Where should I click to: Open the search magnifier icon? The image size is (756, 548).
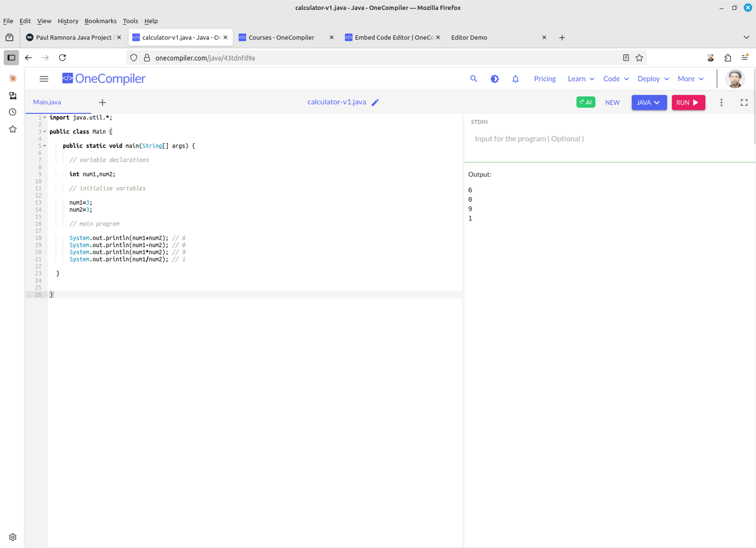click(473, 79)
